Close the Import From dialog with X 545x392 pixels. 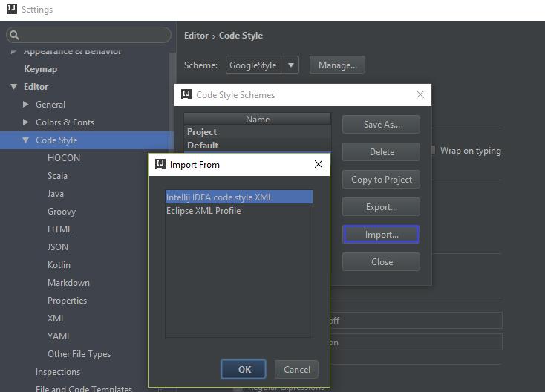pyautogui.click(x=318, y=164)
